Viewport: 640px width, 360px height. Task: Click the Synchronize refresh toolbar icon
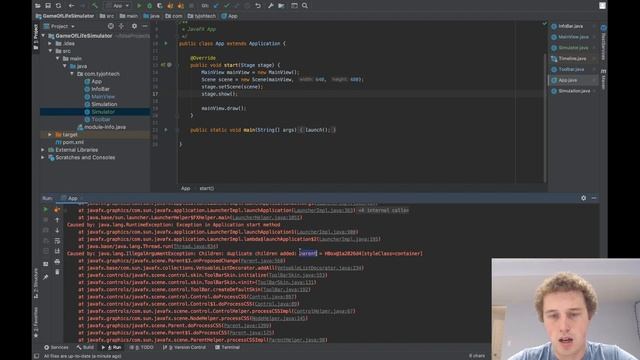click(x=58, y=6)
